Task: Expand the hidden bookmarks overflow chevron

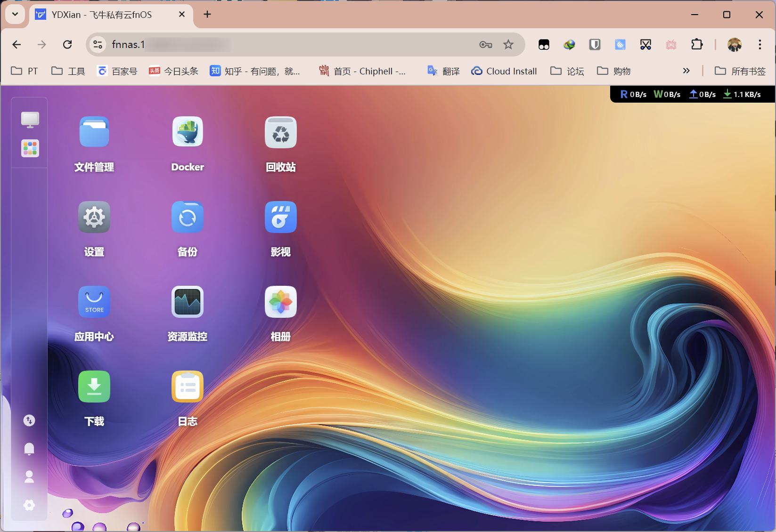Action: [x=686, y=71]
